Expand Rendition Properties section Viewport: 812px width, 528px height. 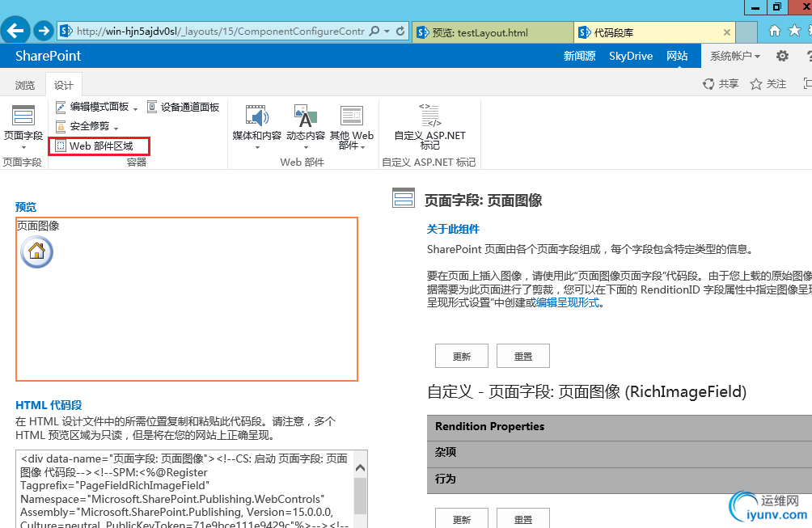pyautogui.click(x=620, y=427)
